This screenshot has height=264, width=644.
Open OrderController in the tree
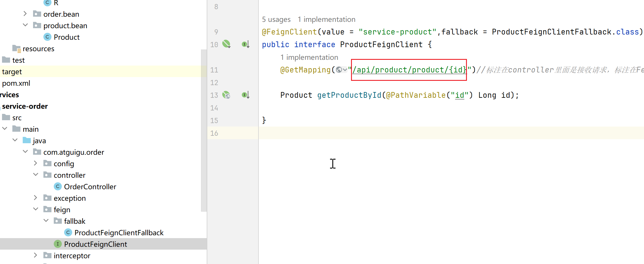coord(90,187)
